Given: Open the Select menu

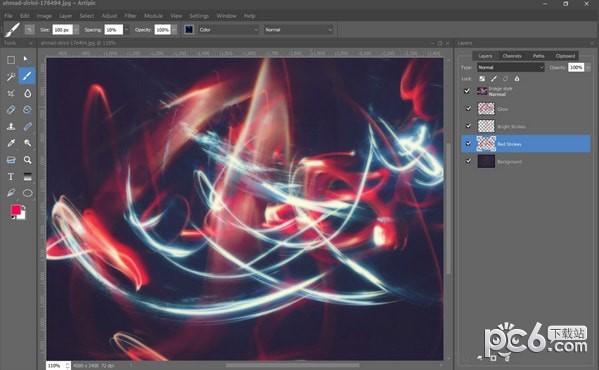Looking at the screenshot, I should click(87, 16).
